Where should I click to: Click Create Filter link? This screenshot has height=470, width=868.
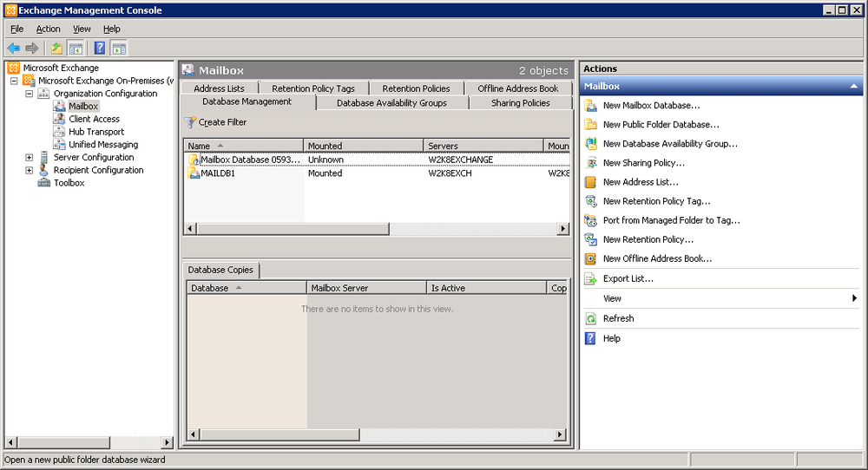(x=222, y=122)
